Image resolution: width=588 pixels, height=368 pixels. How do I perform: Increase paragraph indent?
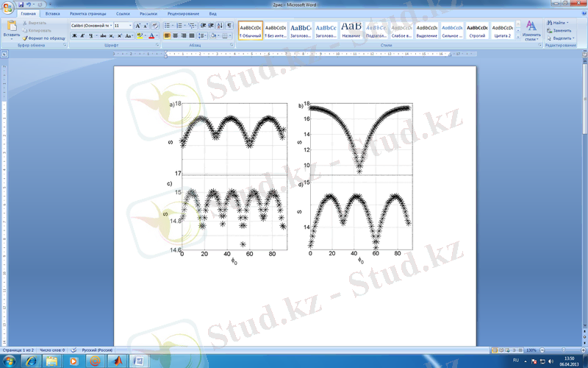coord(211,26)
